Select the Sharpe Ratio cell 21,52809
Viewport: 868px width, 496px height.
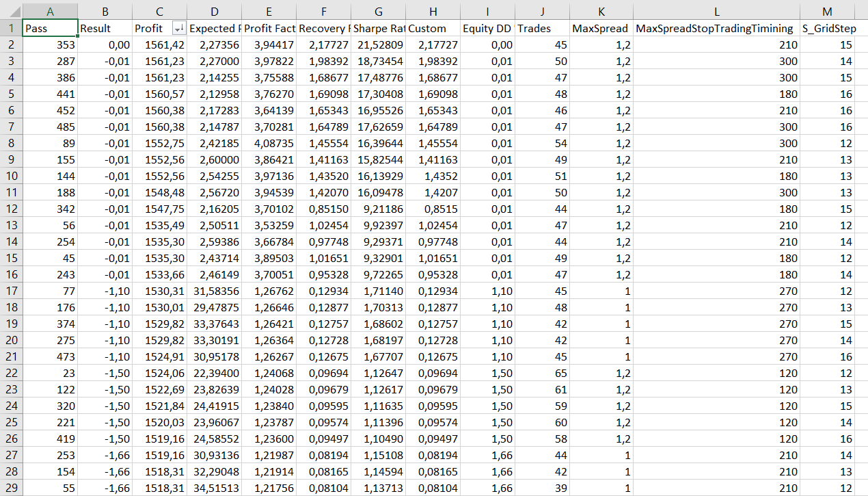[378, 44]
